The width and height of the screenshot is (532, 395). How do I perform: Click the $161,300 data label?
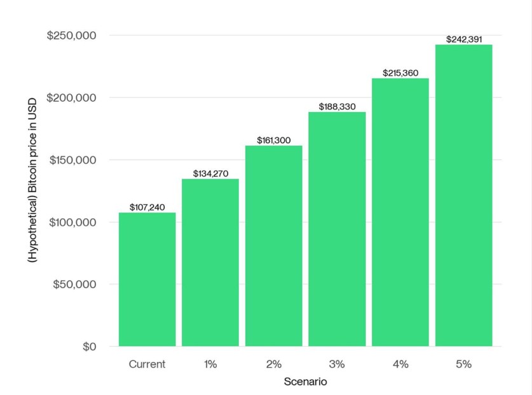tap(273, 140)
